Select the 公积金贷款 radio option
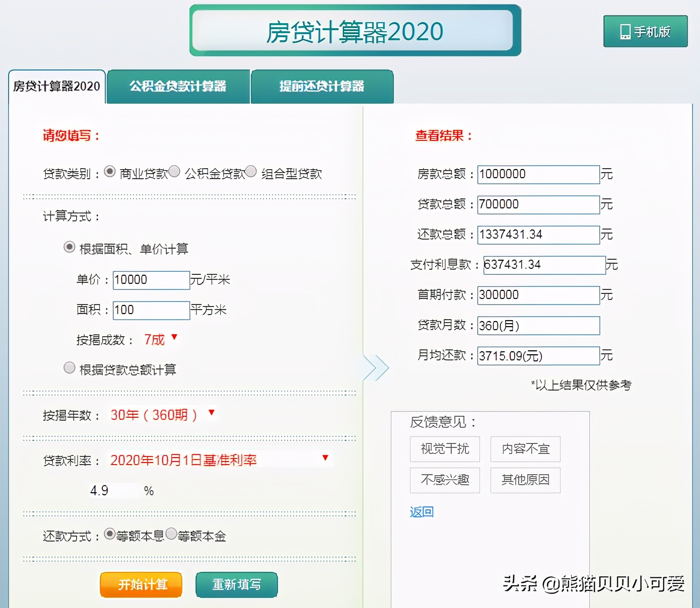 (174, 172)
